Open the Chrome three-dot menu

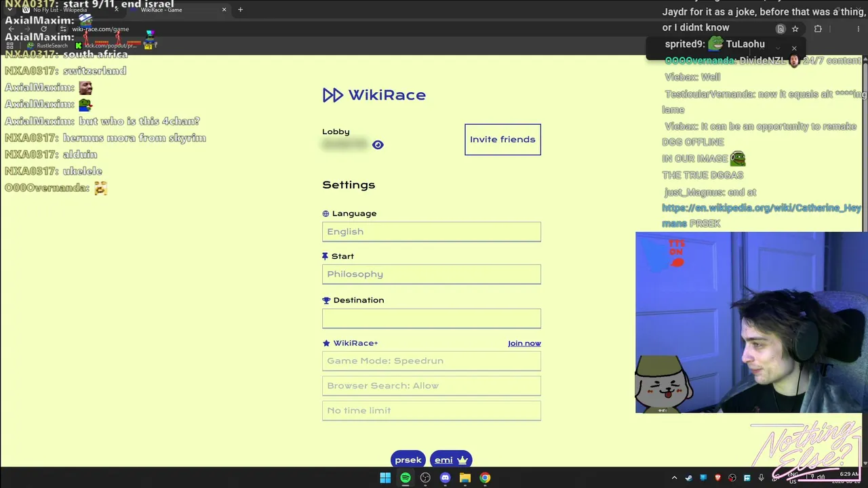point(859,29)
